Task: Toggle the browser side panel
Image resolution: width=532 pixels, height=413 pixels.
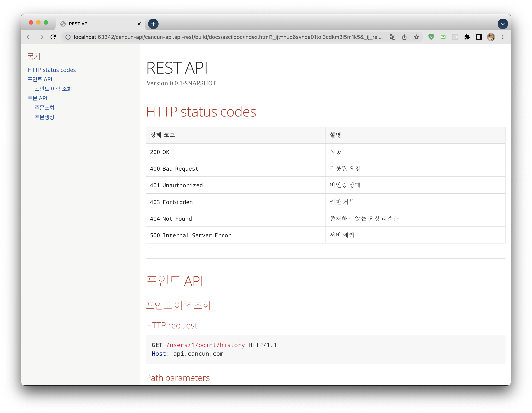Action: click(479, 37)
